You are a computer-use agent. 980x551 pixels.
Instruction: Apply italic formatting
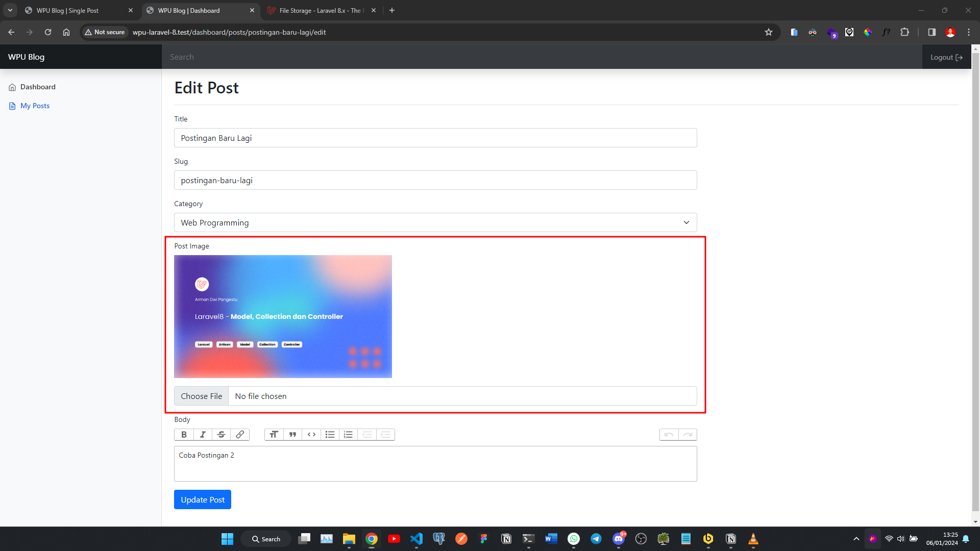coord(203,434)
